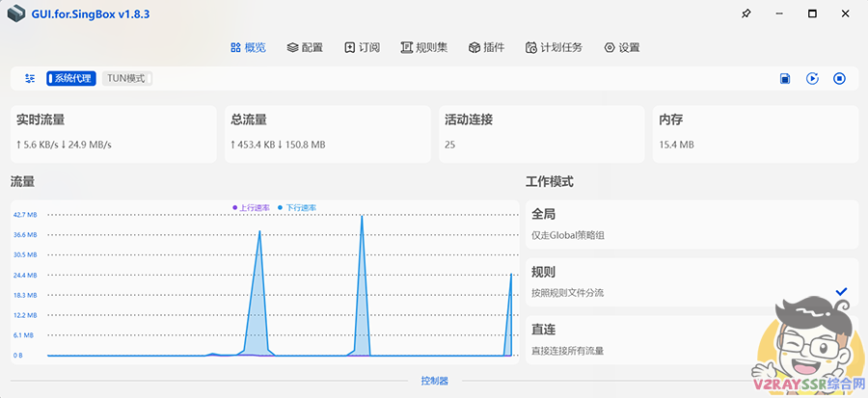Pin the window with the pin icon
The width and height of the screenshot is (868, 398).
746,13
